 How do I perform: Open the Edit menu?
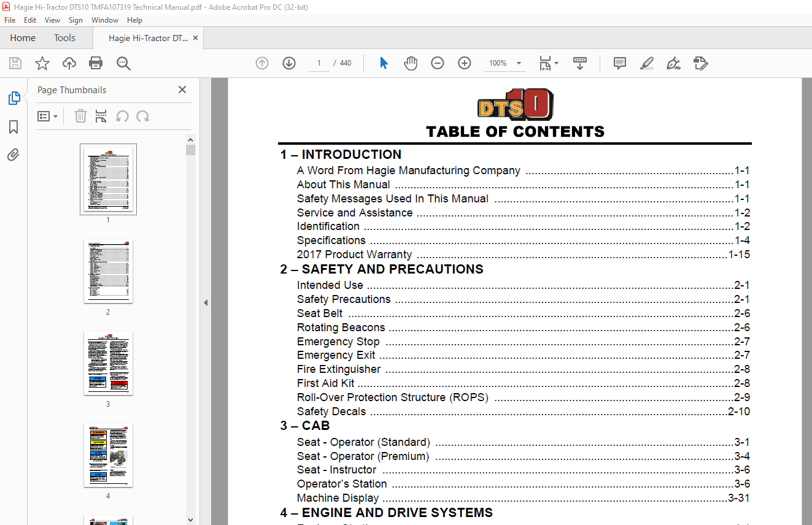30,20
